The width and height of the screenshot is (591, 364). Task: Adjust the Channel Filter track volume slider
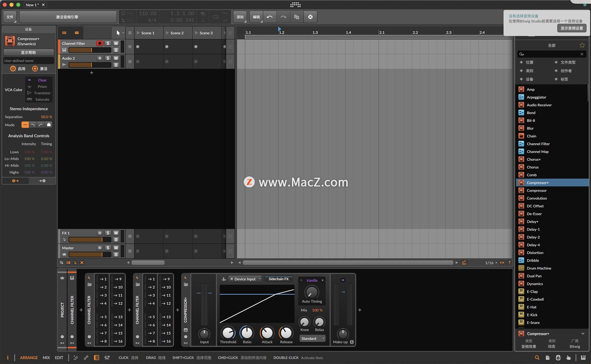tap(90, 50)
